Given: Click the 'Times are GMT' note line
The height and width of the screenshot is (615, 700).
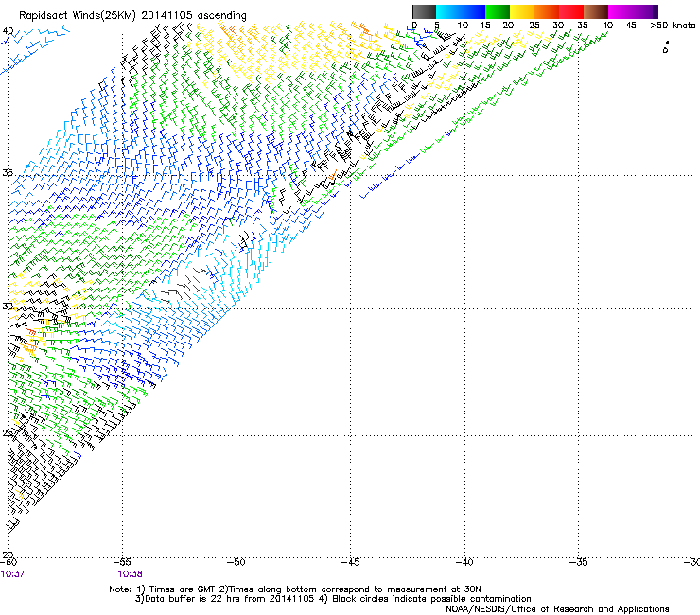Looking at the screenshot, I should (295, 589).
